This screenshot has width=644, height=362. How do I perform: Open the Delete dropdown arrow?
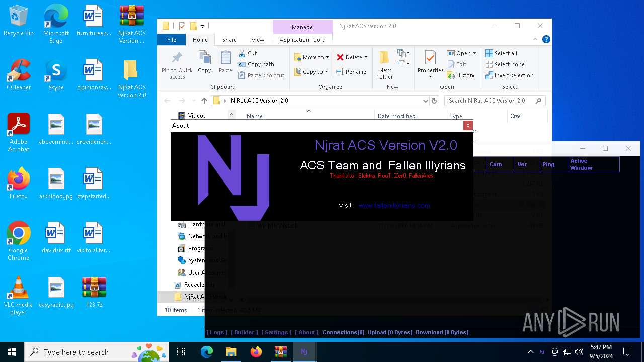pyautogui.click(x=366, y=57)
